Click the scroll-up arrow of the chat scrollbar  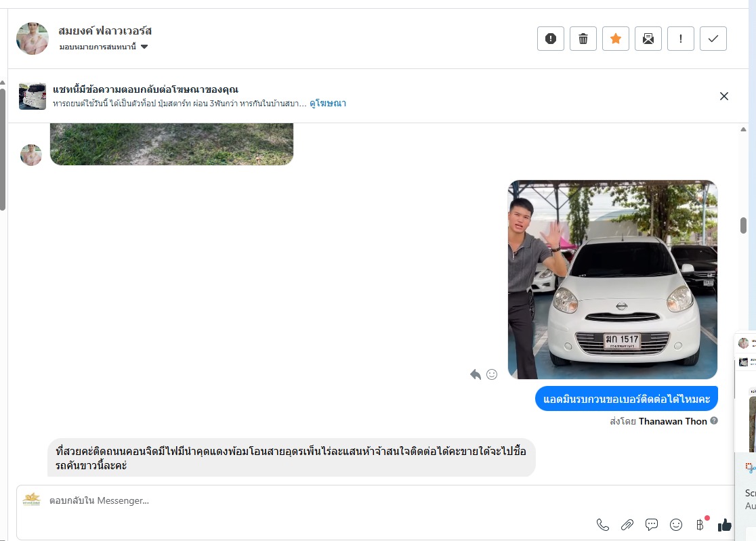click(x=743, y=129)
